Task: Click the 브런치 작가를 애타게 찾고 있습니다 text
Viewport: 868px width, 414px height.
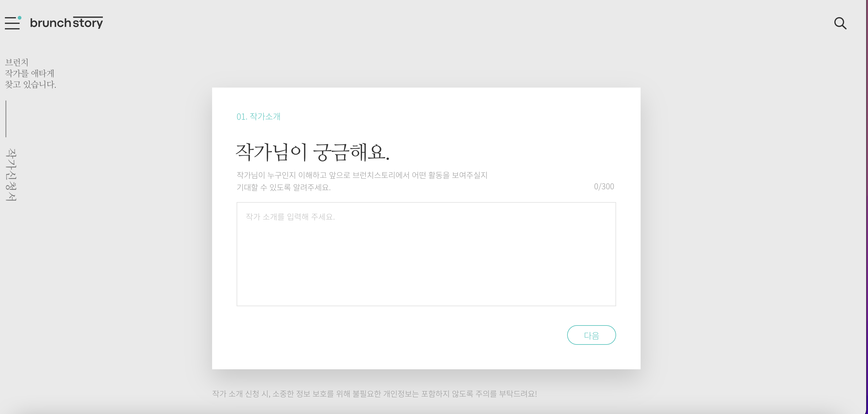Action: tap(30, 73)
